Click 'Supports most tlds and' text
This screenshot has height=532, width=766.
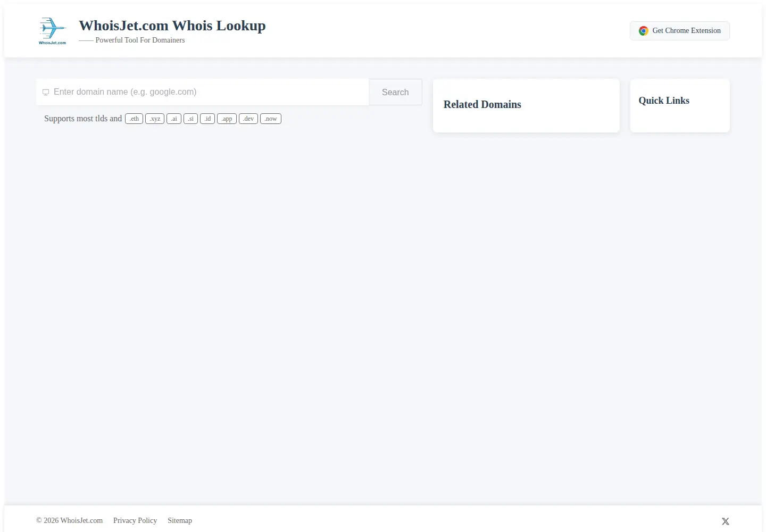click(83, 119)
